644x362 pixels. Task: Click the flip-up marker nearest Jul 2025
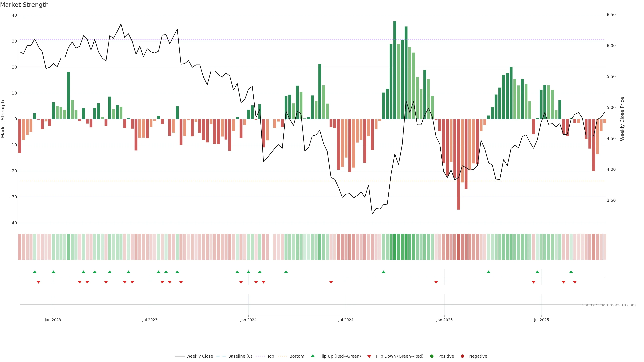tap(537, 272)
